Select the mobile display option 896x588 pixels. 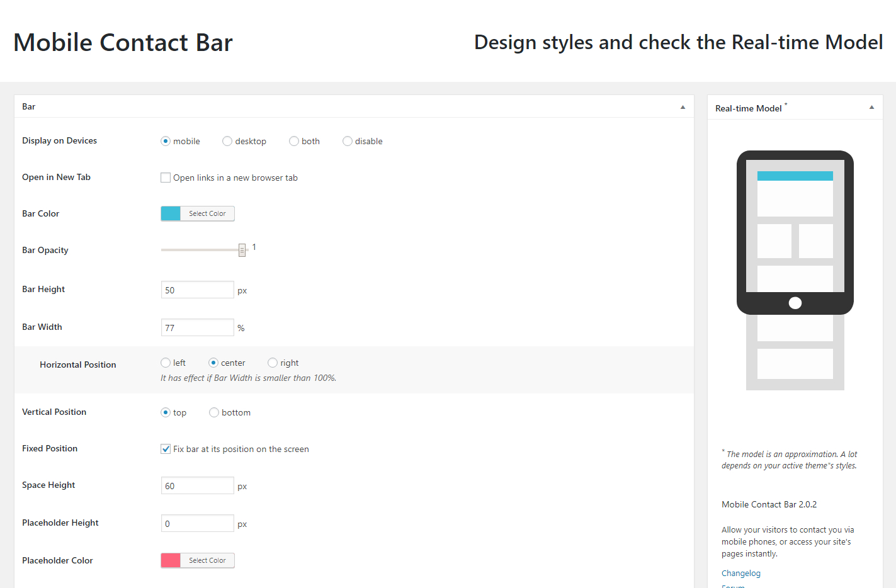pos(166,141)
